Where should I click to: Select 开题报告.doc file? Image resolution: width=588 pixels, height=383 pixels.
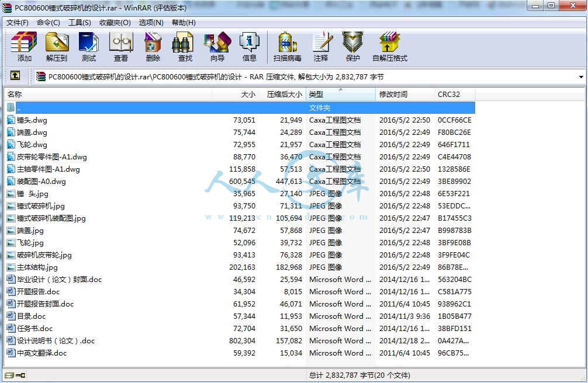pyautogui.click(x=240, y=291)
